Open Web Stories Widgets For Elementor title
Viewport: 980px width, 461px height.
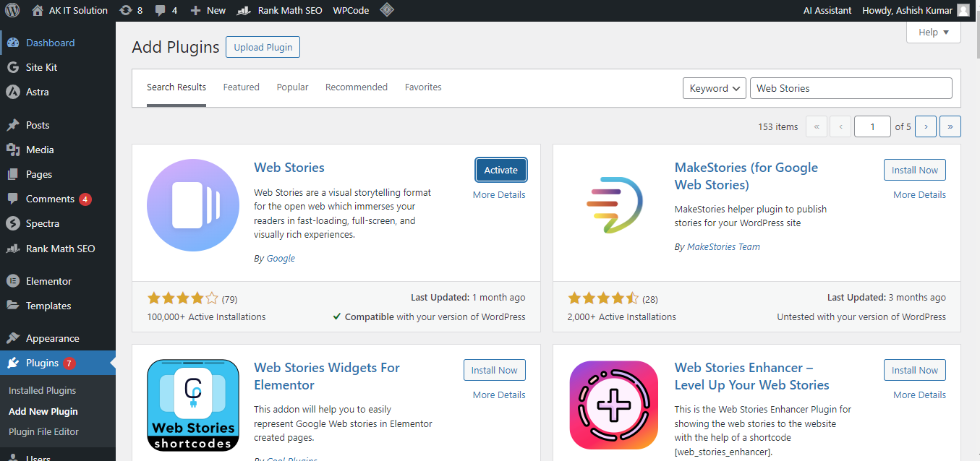[327, 376]
